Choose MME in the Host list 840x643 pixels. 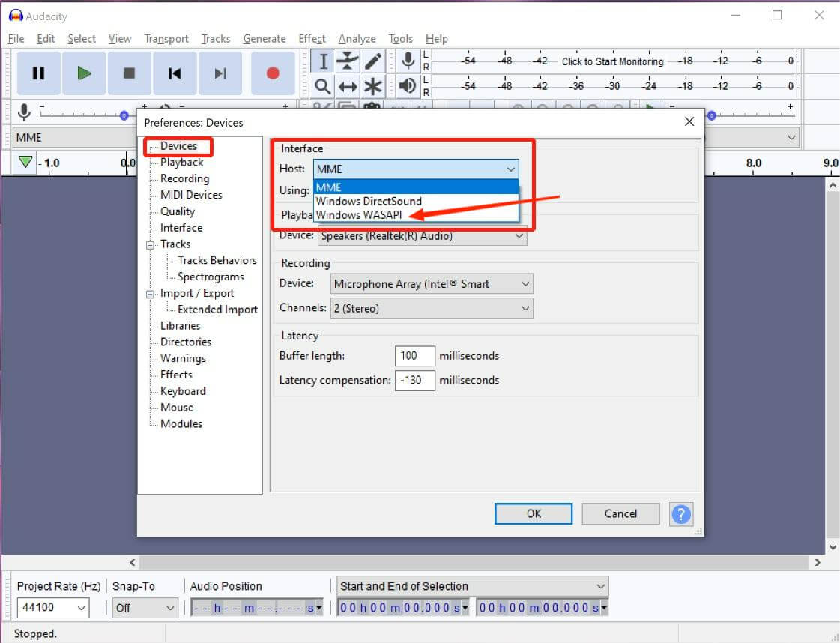pos(416,187)
